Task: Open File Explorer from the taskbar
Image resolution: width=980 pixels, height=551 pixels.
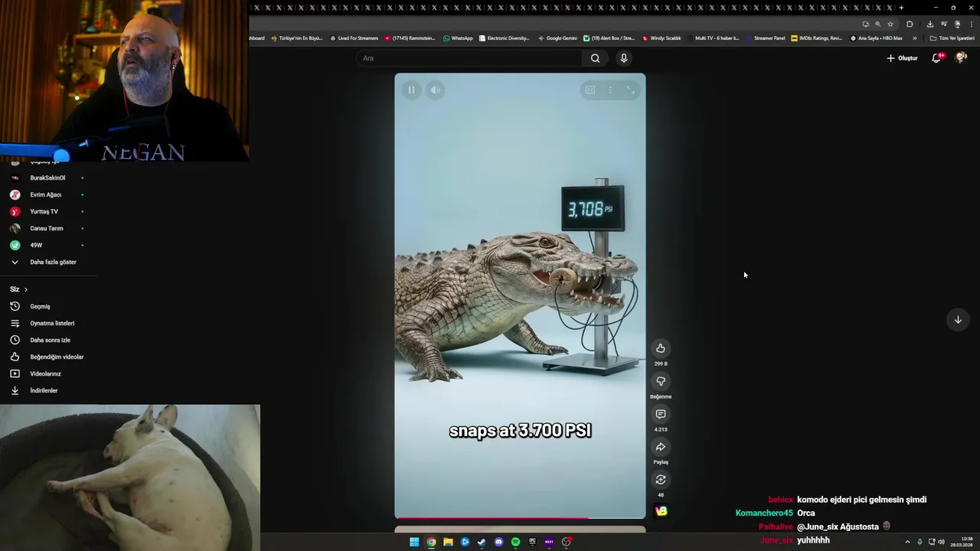Action: click(x=448, y=542)
